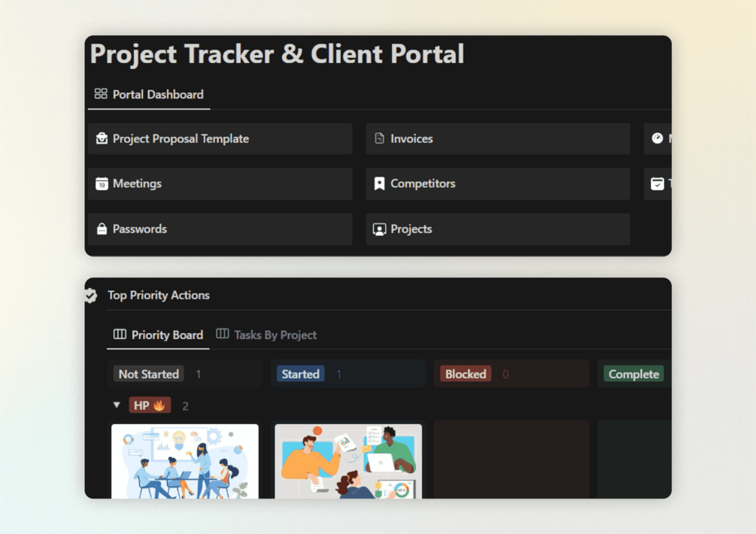Collapse the HP priority group triangle
Image resolution: width=756 pixels, height=534 pixels.
(x=117, y=405)
